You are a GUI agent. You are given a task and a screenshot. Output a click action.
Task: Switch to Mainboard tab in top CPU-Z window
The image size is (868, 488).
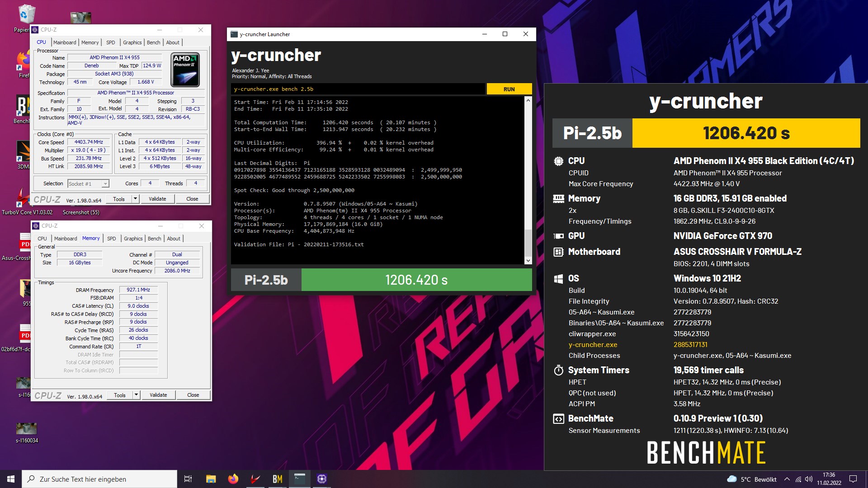coord(65,42)
